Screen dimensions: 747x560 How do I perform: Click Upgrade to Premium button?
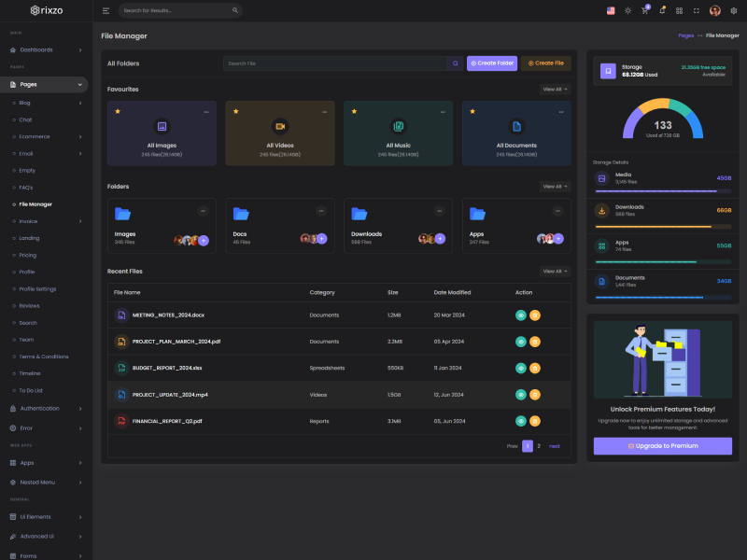coord(662,446)
